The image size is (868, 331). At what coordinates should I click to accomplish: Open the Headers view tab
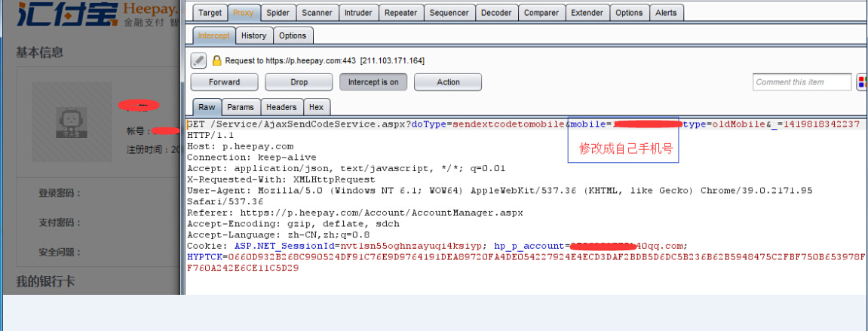point(281,107)
